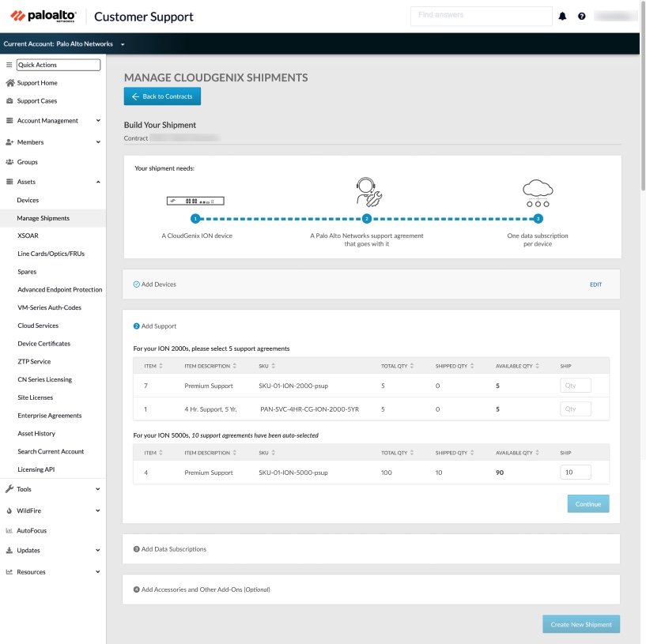The image size is (646, 644).
Task: Open Devices in the Assets menu
Action: point(28,200)
